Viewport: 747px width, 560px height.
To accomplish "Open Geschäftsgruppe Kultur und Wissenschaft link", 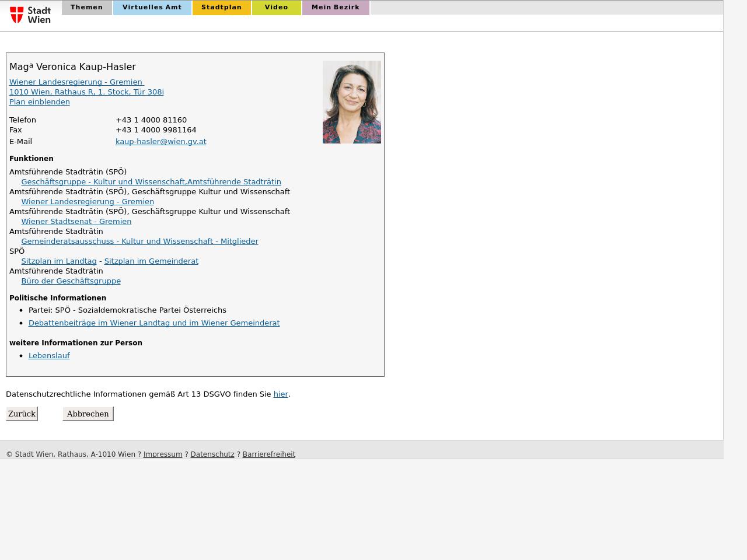I will tap(151, 182).
